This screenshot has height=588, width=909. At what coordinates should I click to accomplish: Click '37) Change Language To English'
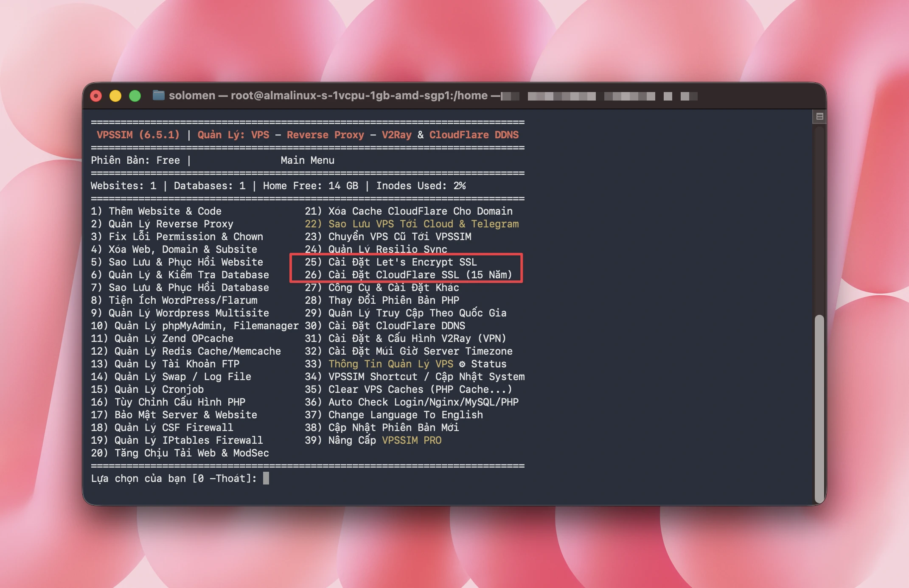click(x=394, y=415)
